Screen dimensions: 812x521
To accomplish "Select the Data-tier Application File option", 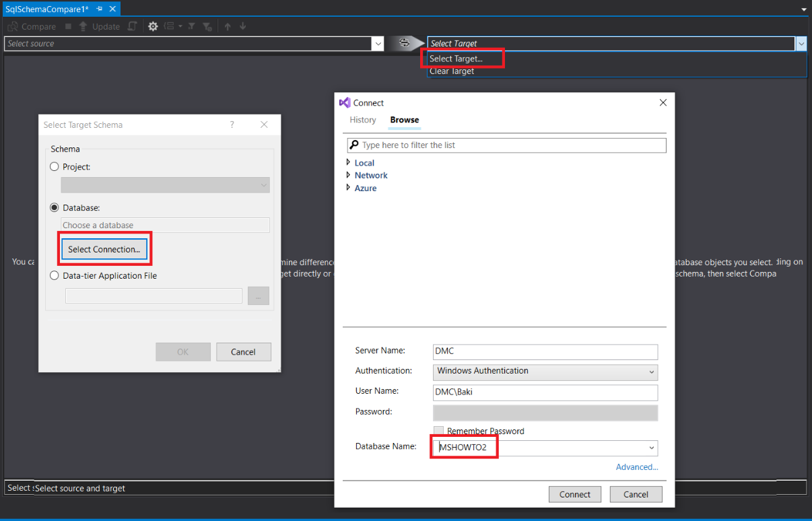I will click(x=55, y=275).
